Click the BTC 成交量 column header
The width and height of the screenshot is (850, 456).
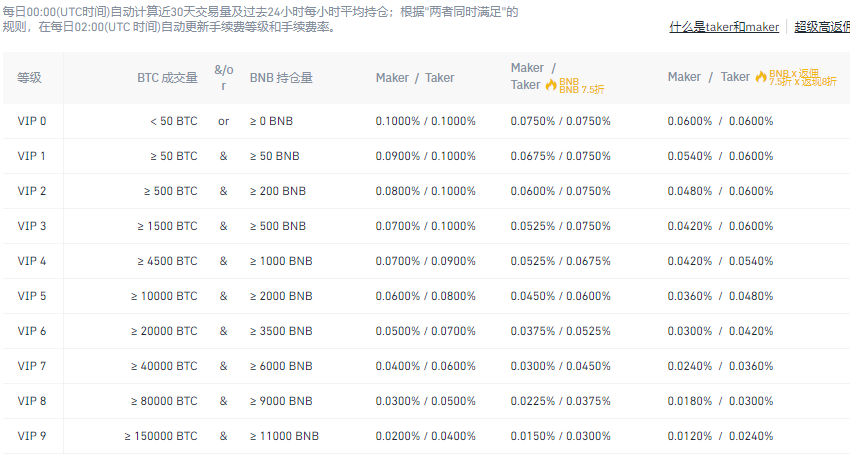pos(167,77)
